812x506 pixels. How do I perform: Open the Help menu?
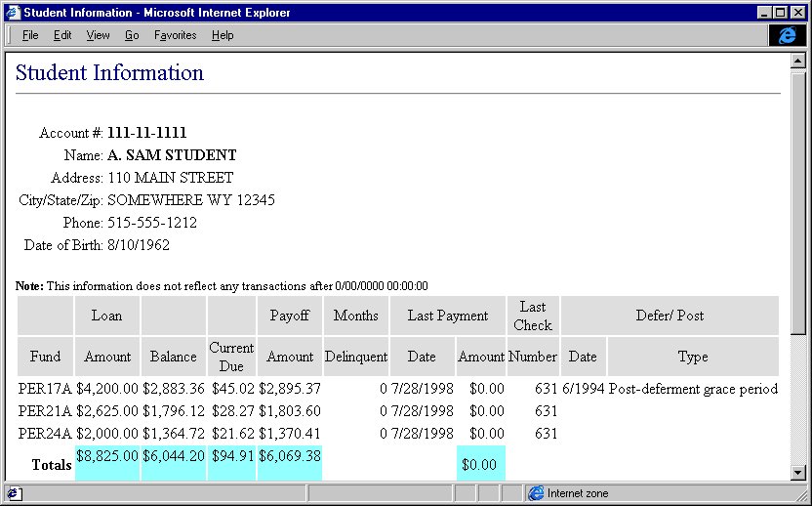click(x=223, y=35)
